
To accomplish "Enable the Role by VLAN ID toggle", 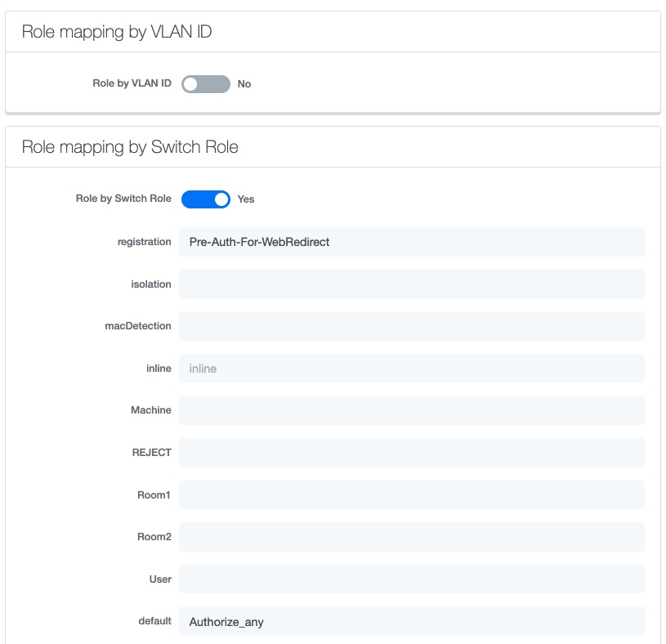I will pos(205,84).
